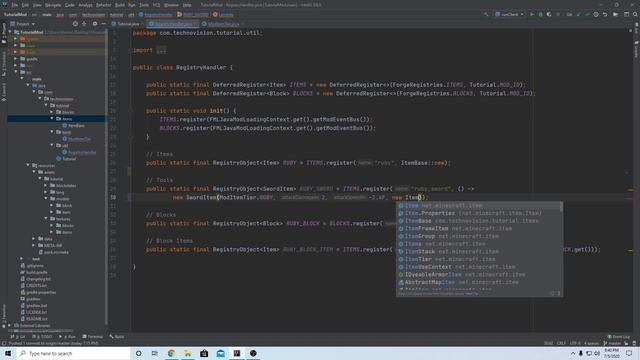This screenshot has width=640, height=360.
Task: Select RegistryHandler class in project tree
Action: tap(79, 152)
